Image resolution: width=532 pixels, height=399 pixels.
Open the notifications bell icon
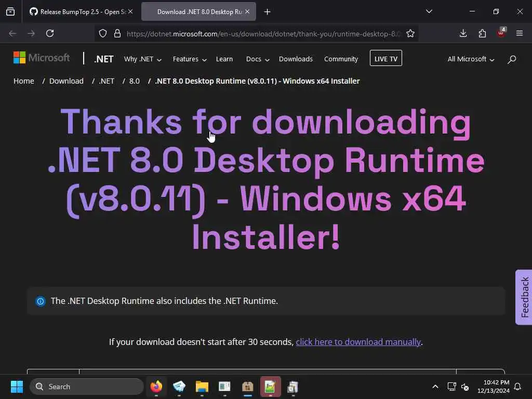point(518,387)
